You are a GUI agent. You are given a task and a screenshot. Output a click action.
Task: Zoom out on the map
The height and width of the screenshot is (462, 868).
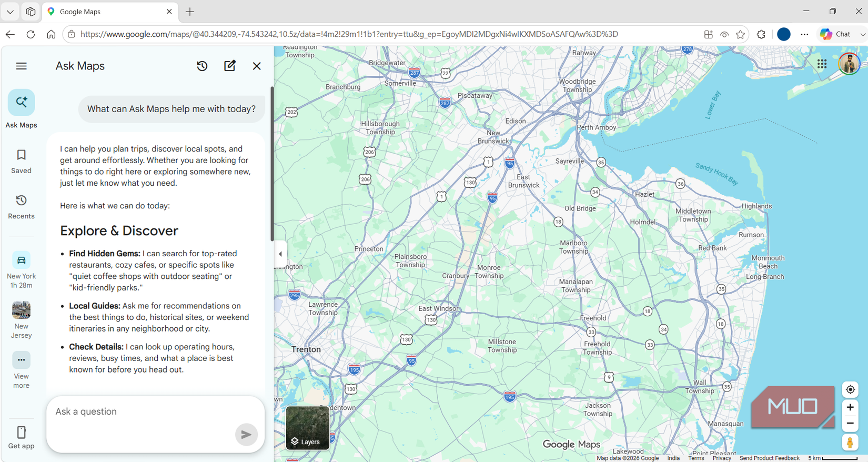[x=850, y=423]
